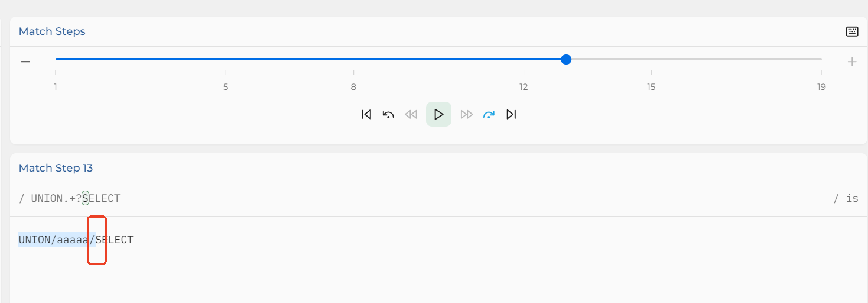This screenshot has width=868, height=303.
Task: Click the highlighted S token in the regex
Action: [85, 198]
